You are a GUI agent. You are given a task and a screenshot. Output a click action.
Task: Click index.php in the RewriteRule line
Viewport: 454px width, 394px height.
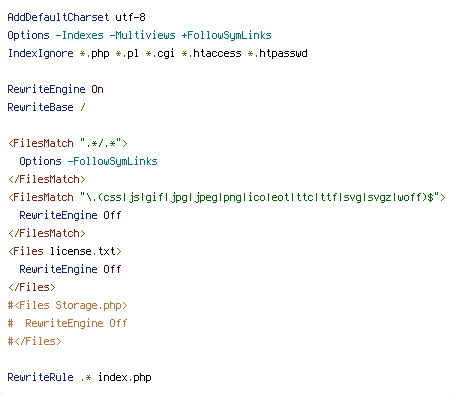125,377
